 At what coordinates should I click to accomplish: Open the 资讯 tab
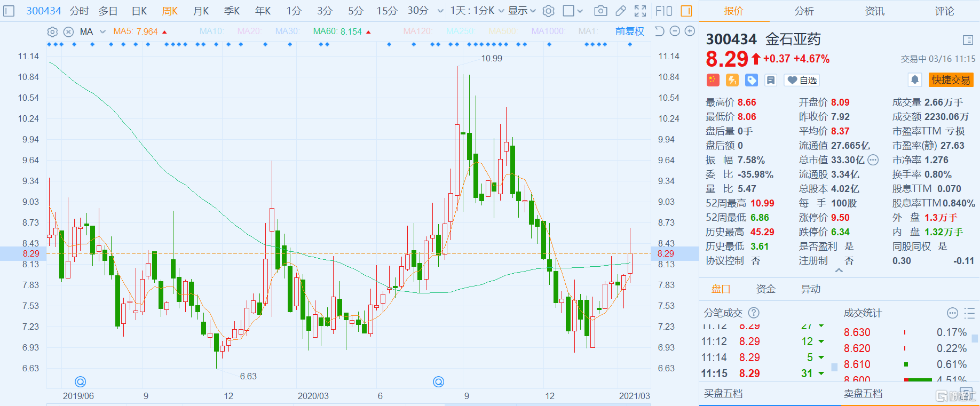874,11
